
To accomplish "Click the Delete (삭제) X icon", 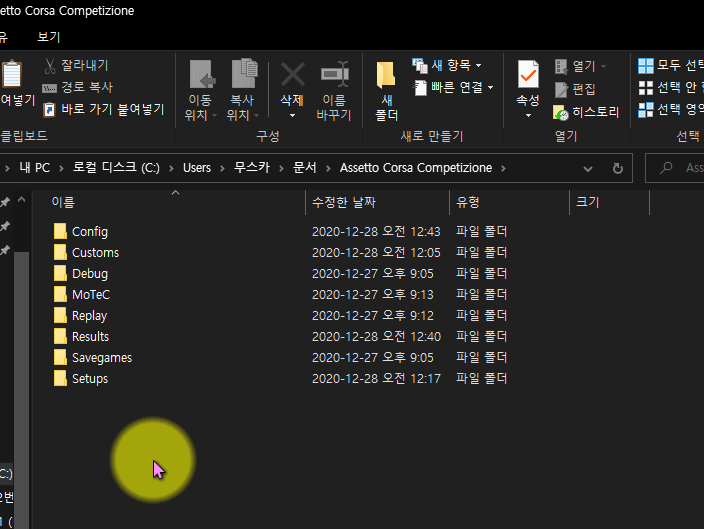I will pos(293,74).
